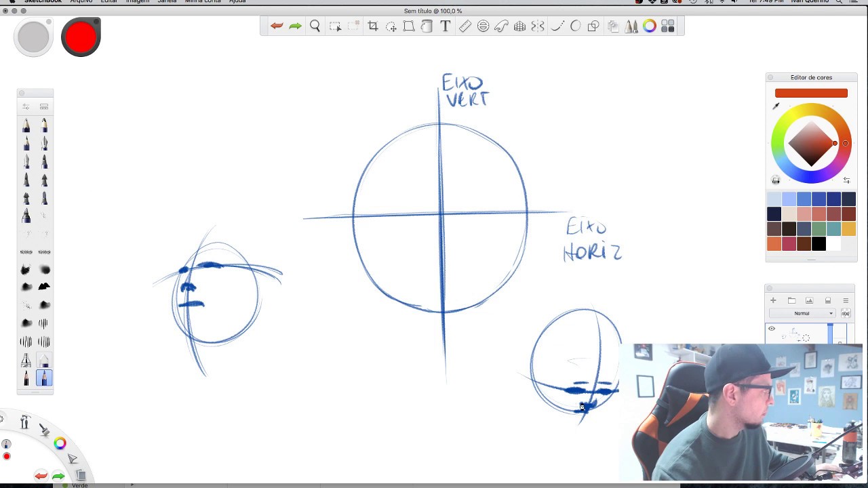The image size is (868, 488).
Task: Click the lagoon undo arrow
Action: [x=41, y=476]
